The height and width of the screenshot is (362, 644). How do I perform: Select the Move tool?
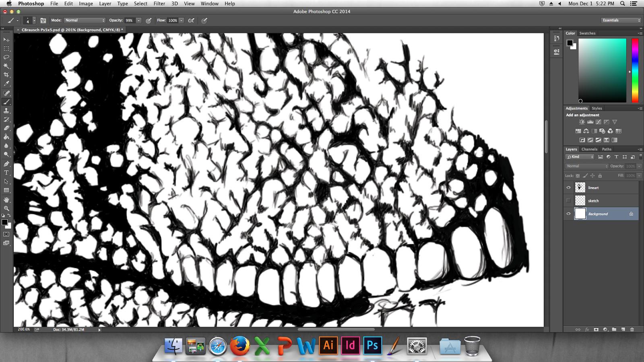click(x=6, y=39)
